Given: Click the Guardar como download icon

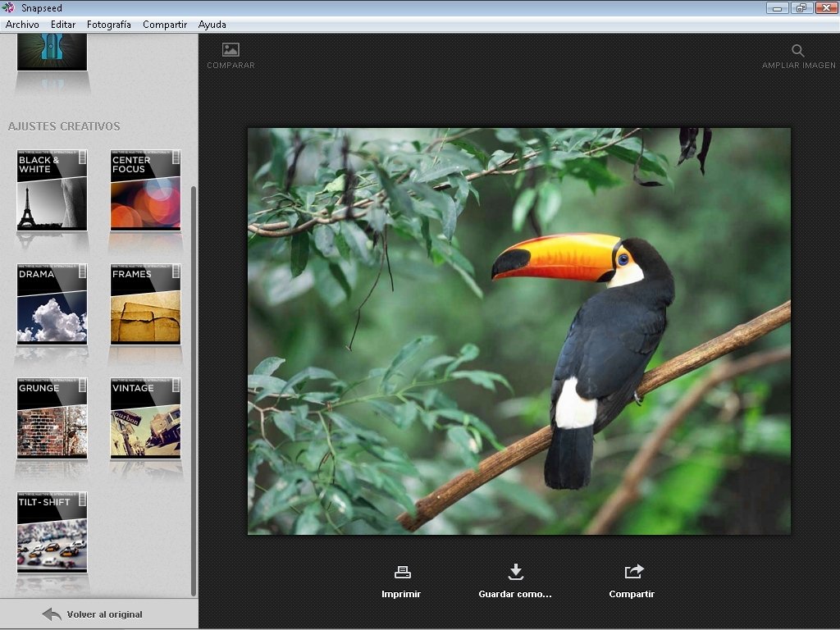Looking at the screenshot, I should tap(515, 572).
